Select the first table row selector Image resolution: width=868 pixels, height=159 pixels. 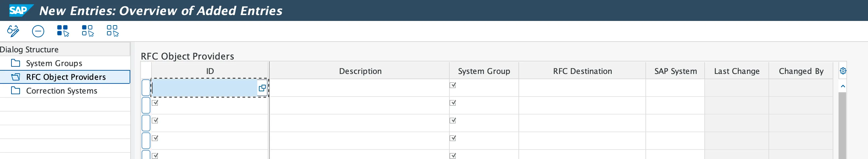pyautogui.click(x=146, y=88)
